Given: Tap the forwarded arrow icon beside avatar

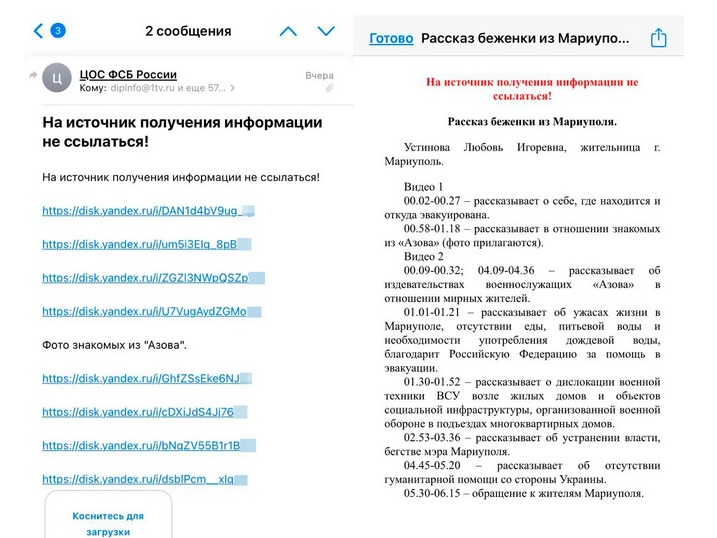Looking at the screenshot, I should [33, 75].
